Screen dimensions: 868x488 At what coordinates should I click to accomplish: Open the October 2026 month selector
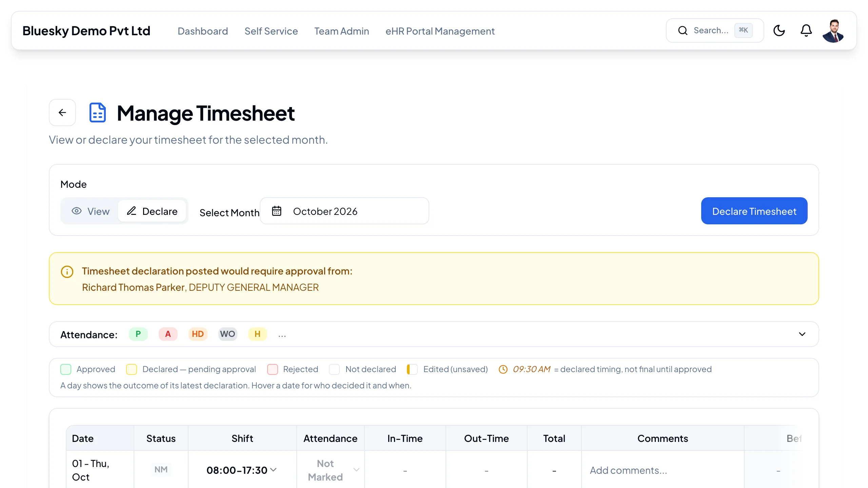(344, 211)
